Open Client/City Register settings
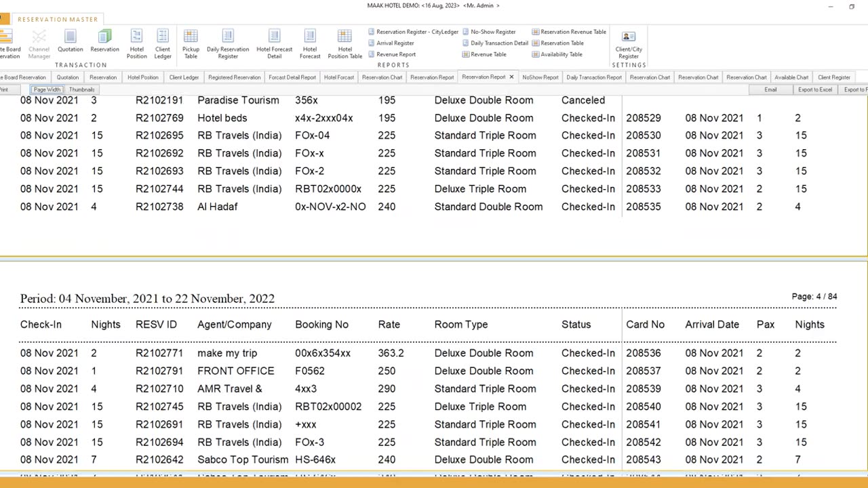The height and width of the screenshot is (488, 868). [629, 44]
